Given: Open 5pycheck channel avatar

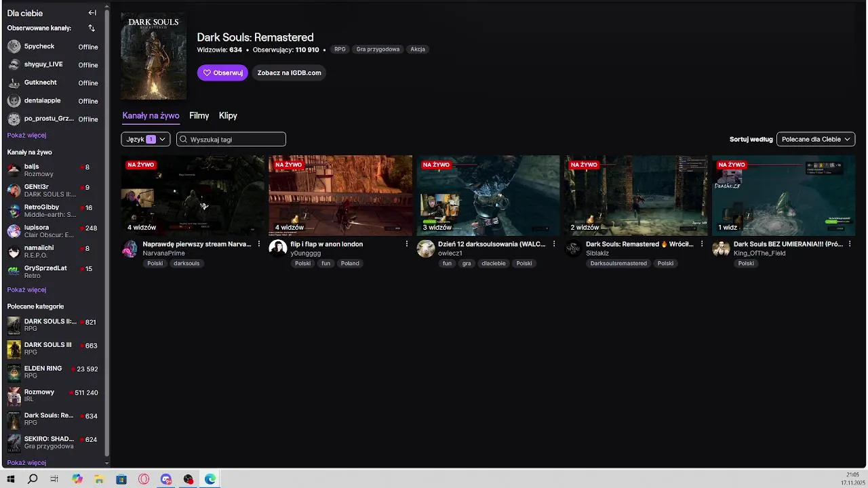Looking at the screenshot, I should pyautogui.click(x=14, y=47).
